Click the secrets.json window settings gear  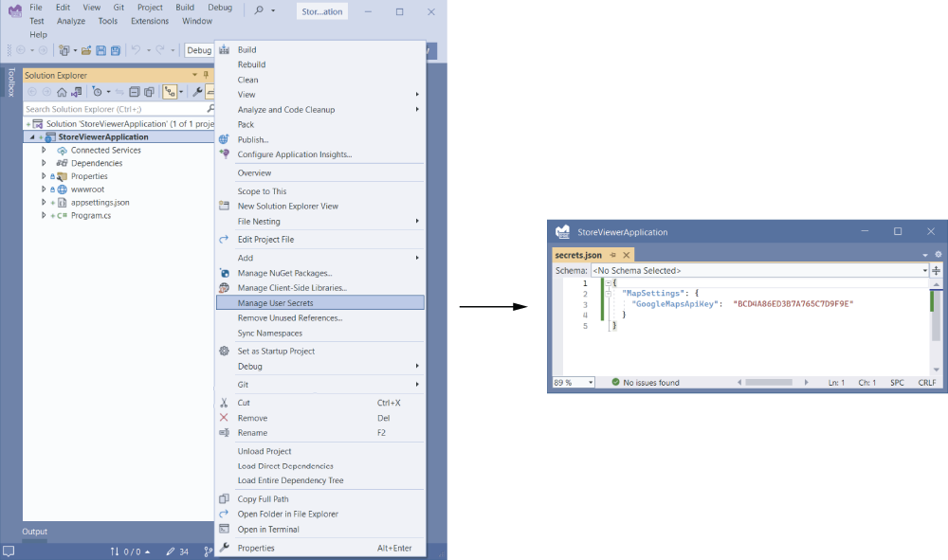coord(939,254)
